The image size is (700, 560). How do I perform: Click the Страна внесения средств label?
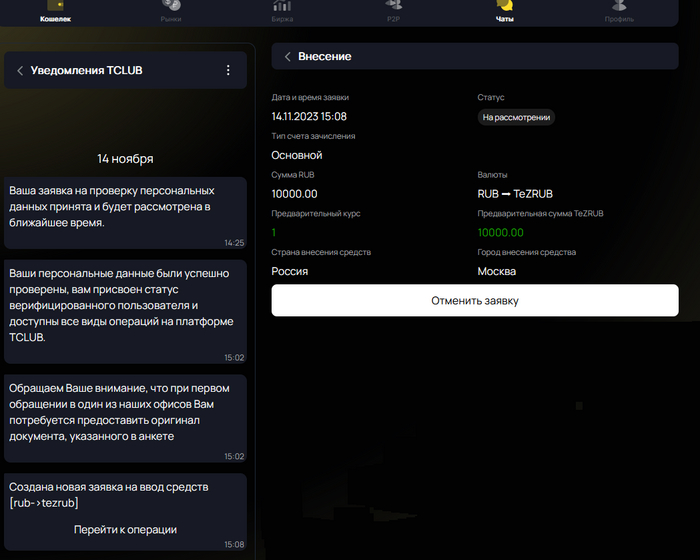[x=321, y=252]
